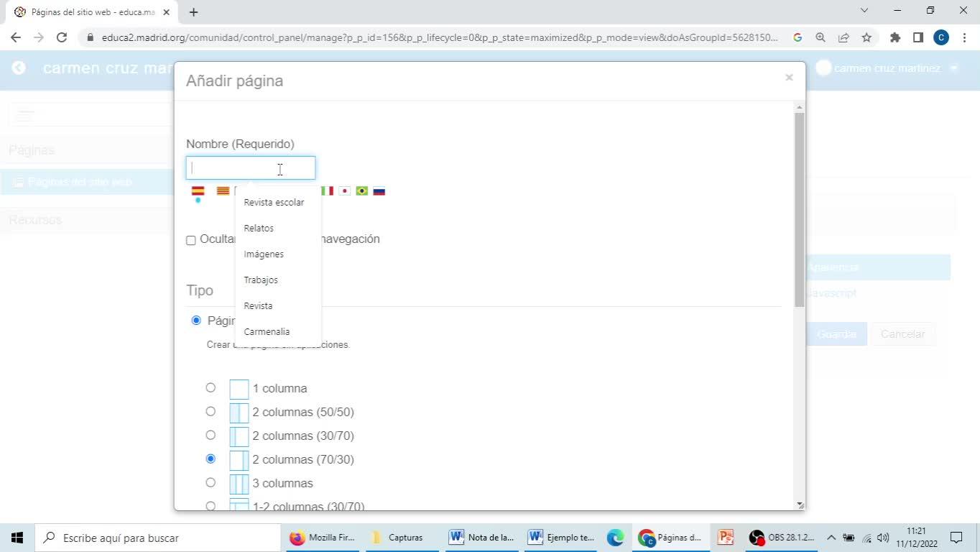
Task: Reload the current page
Action: point(62,37)
